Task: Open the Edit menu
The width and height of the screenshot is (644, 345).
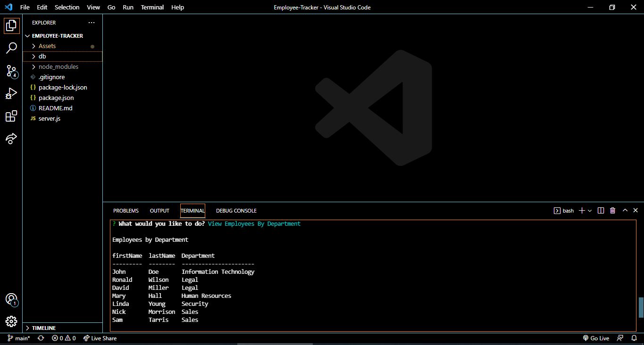Action: [42, 7]
